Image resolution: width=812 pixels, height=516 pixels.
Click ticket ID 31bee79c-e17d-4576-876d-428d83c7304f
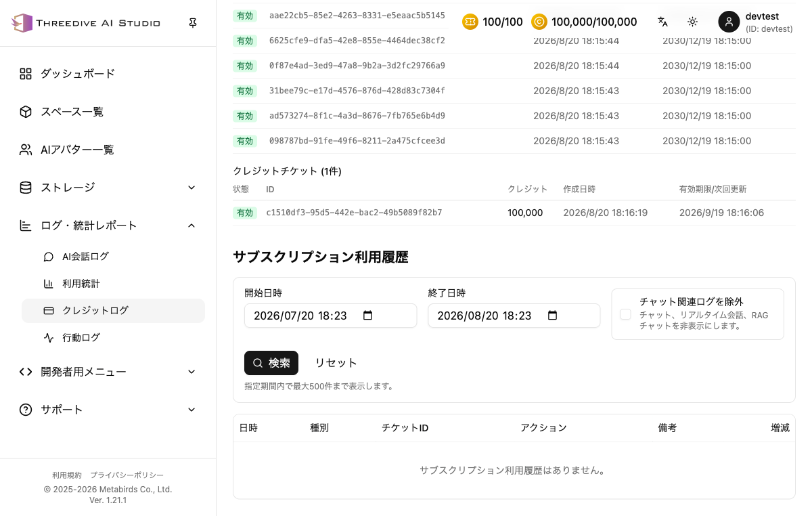tap(357, 91)
